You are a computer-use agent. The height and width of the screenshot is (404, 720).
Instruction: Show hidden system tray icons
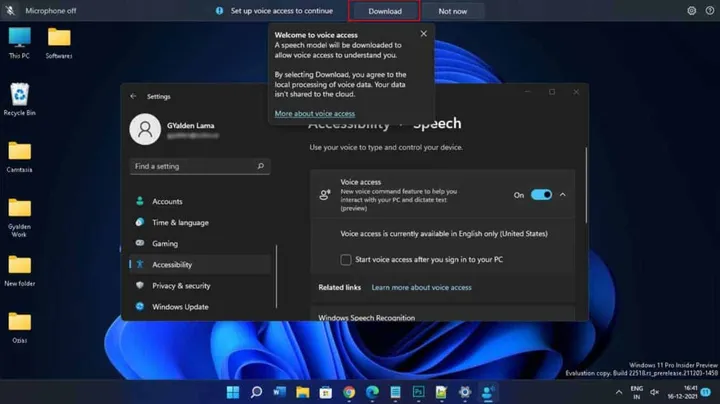[619, 392]
